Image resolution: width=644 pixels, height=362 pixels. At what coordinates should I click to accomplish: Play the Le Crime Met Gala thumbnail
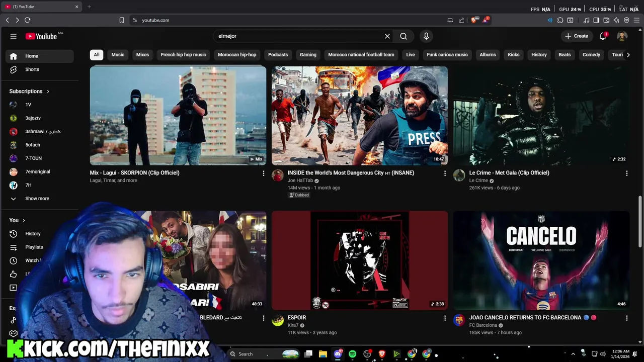click(x=541, y=116)
